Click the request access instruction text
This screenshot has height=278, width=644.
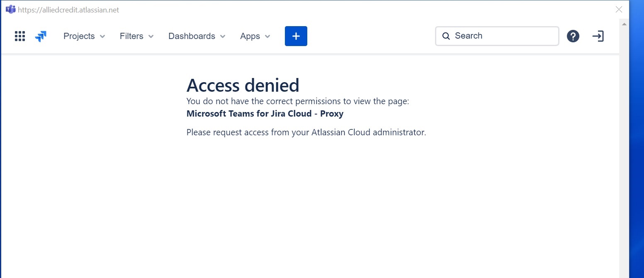(x=306, y=132)
